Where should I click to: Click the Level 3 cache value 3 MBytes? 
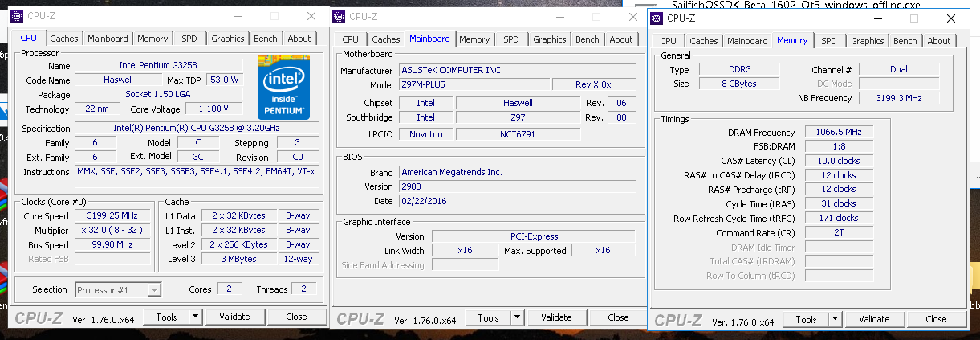239,260
